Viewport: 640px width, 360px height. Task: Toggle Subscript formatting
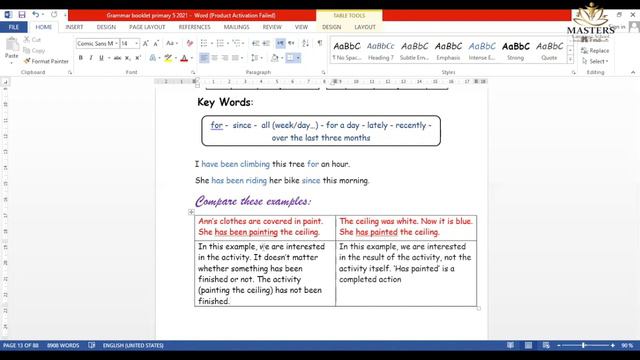tap(128, 58)
